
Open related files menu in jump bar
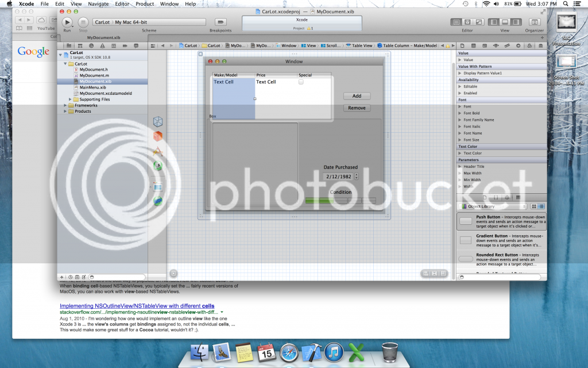click(x=153, y=45)
